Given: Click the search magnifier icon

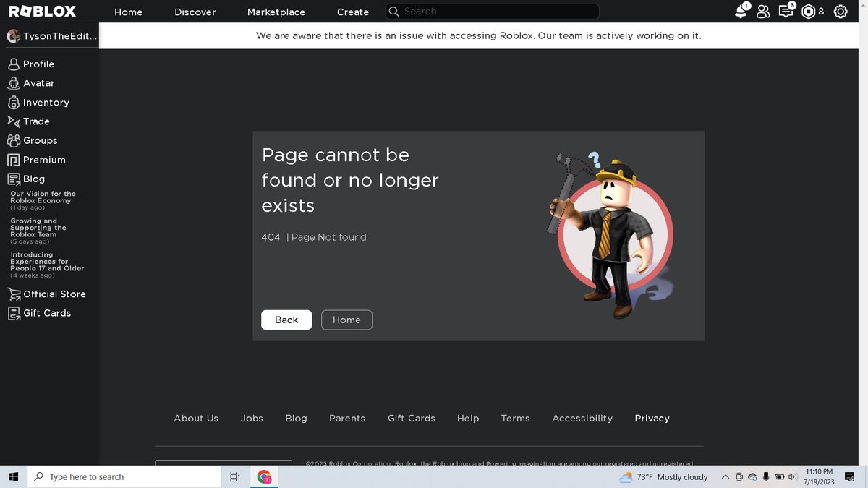Looking at the screenshot, I should coord(394,12).
